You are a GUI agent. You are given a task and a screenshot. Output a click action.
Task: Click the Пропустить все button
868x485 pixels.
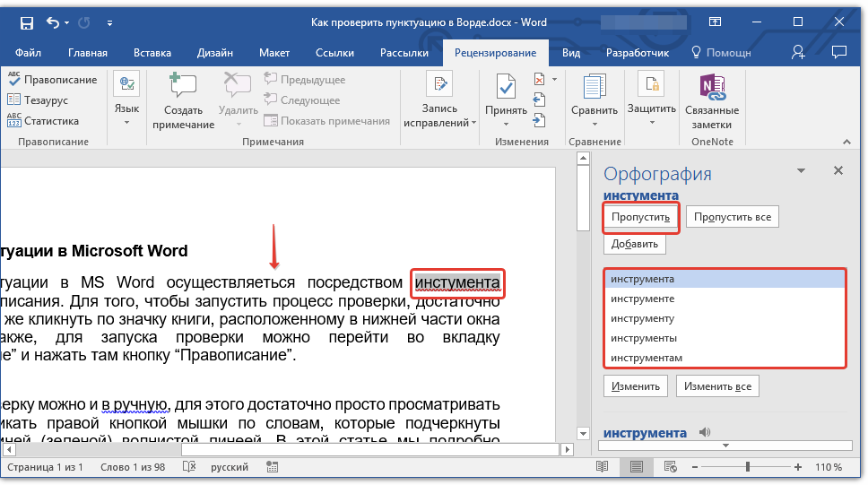point(732,217)
